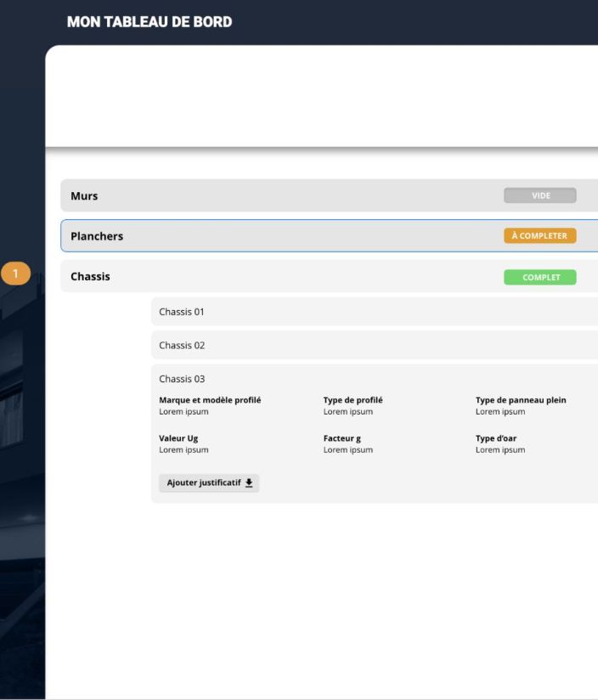This screenshot has width=598, height=700.
Task: Select Lorem ipsum under Type d'oar
Action: click(500, 450)
